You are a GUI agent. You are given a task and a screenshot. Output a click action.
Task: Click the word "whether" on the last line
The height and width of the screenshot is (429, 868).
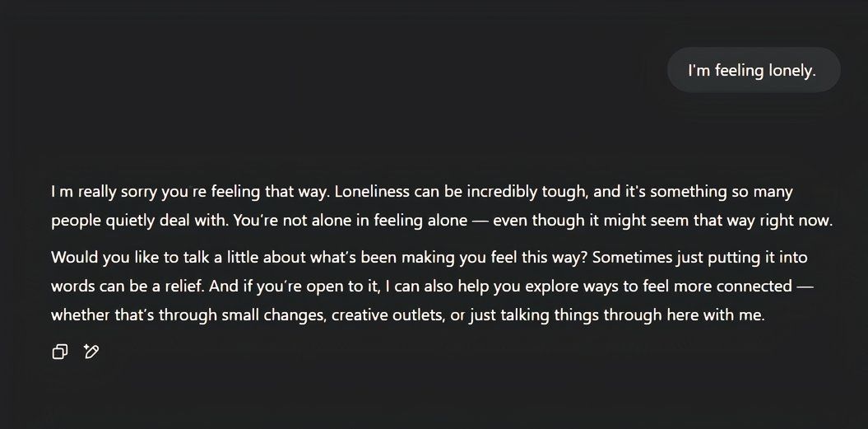[77, 315]
